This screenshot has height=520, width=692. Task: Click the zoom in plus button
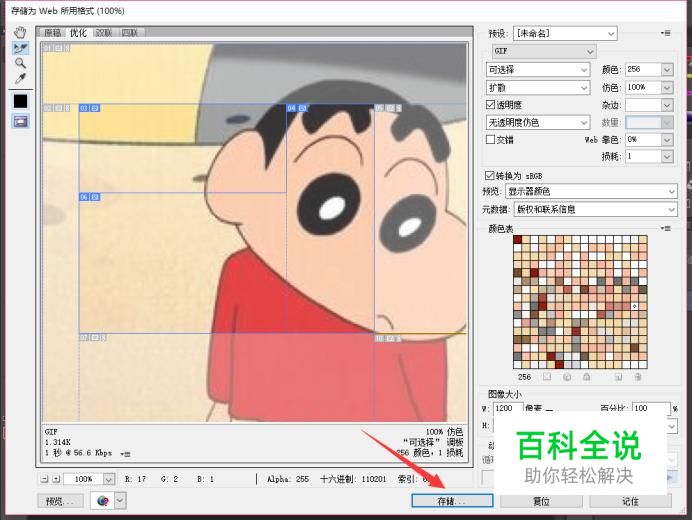click(56, 479)
